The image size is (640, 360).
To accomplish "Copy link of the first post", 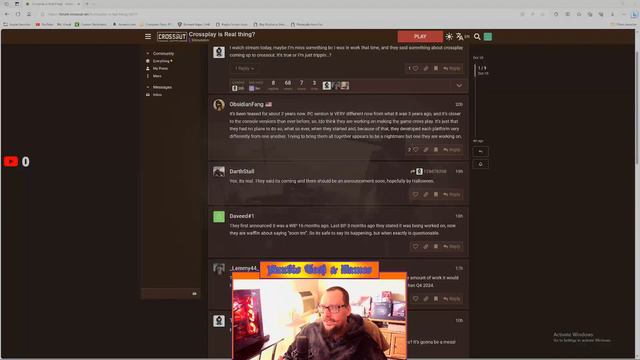I will pos(426,69).
